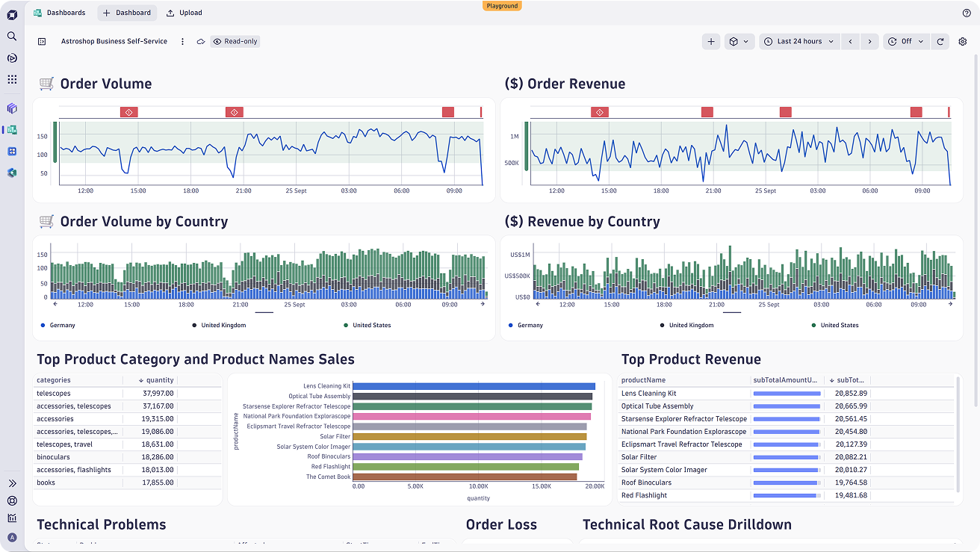The image size is (980, 552).
Task: Open the kebab menu beside dashboard name
Action: pos(182,42)
